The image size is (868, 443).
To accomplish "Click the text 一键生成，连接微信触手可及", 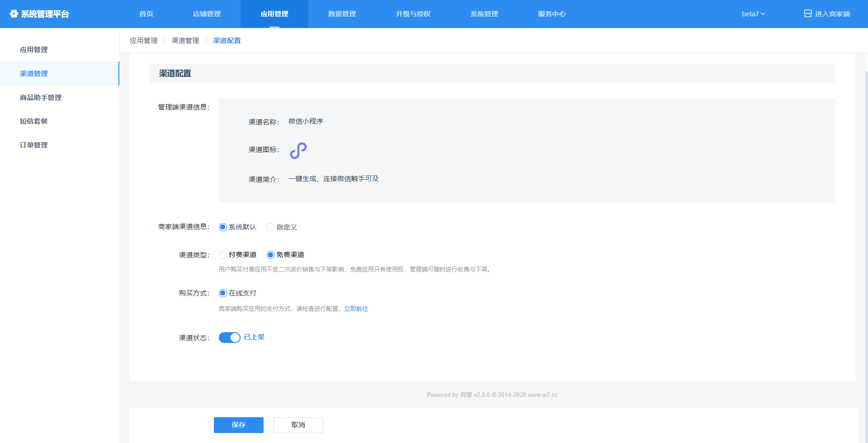I will [x=334, y=179].
